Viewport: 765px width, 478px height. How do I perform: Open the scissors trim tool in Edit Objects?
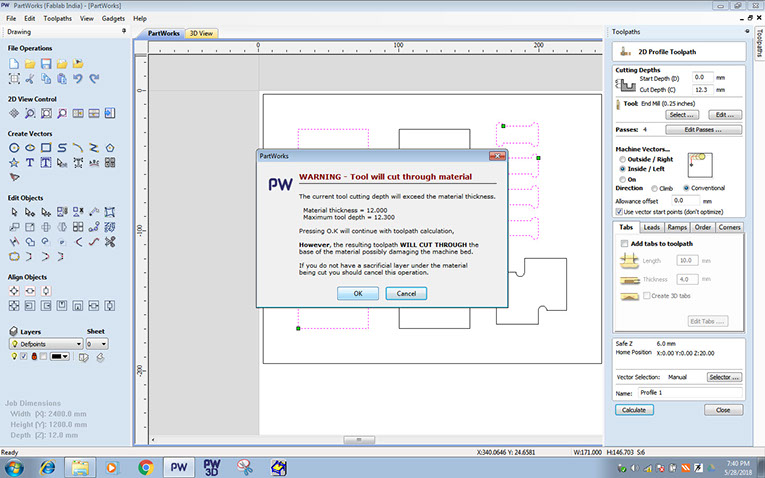point(110,241)
